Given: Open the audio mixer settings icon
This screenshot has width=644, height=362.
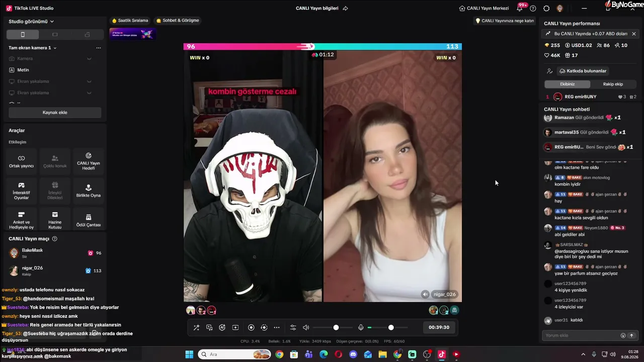Looking at the screenshot, I should coord(293,327).
